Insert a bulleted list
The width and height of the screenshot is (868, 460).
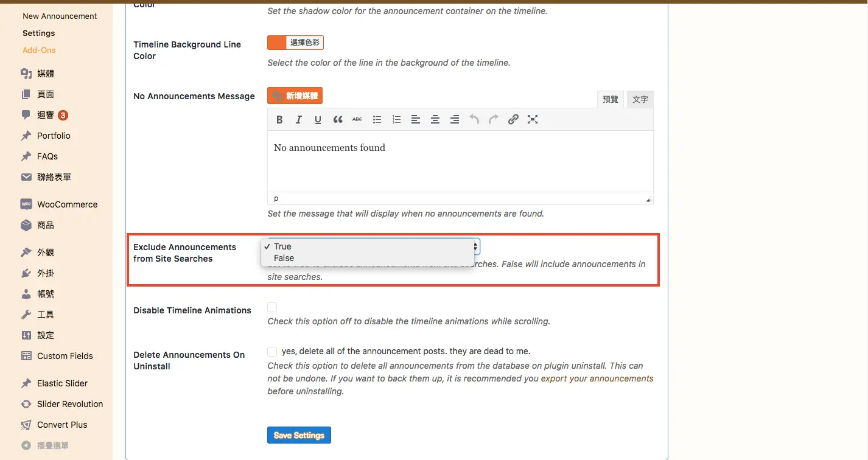pyautogui.click(x=377, y=120)
